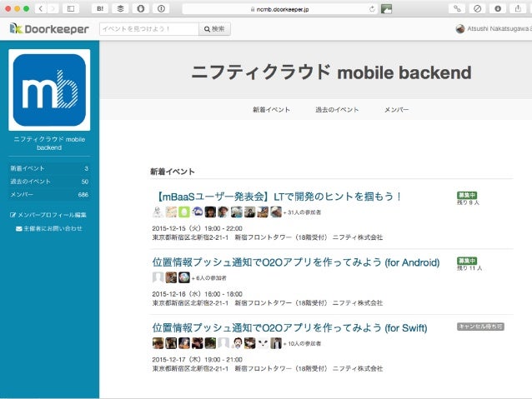Click the circular shield extension icon
532x399 pixels.
pos(141,9)
